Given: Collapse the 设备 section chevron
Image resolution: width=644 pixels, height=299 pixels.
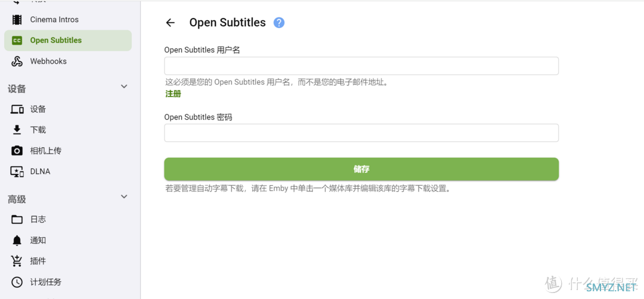Looking at the screenshot, I should pos(124,86).
